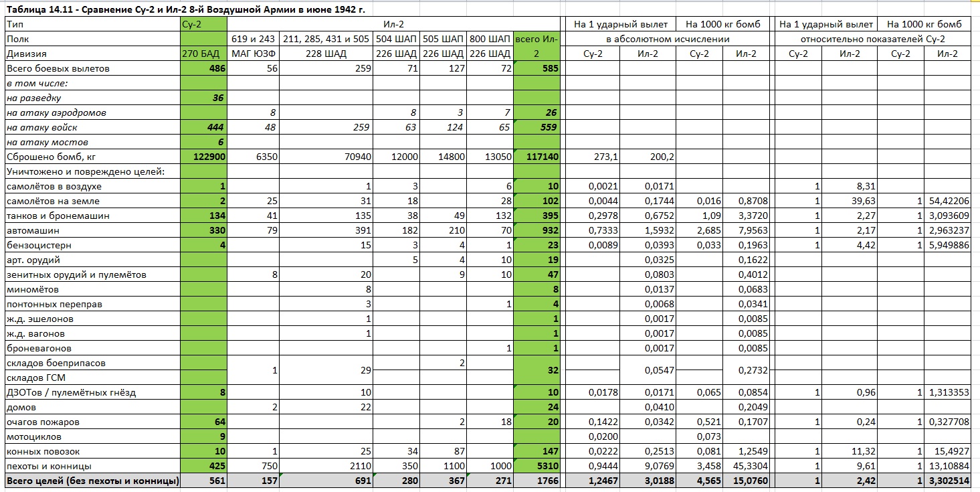980x492 pixels.
Task: Click anti-aircraft guns total 47
Action: pos(536,274)
